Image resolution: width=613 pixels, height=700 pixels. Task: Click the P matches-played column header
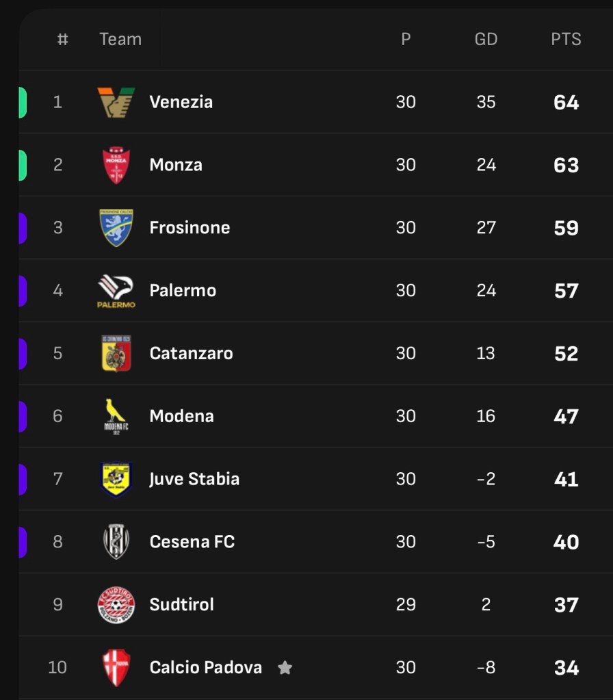pos(406,40)
